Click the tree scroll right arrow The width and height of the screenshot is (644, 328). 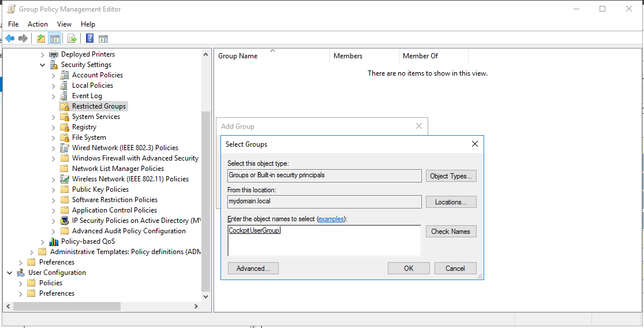196,306
